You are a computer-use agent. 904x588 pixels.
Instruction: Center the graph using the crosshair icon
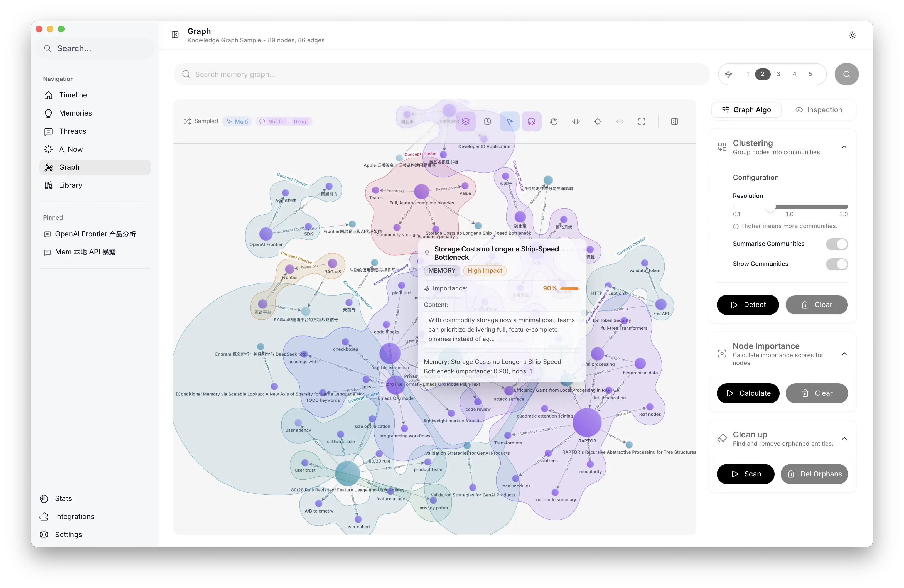click(x=598, y=122)
